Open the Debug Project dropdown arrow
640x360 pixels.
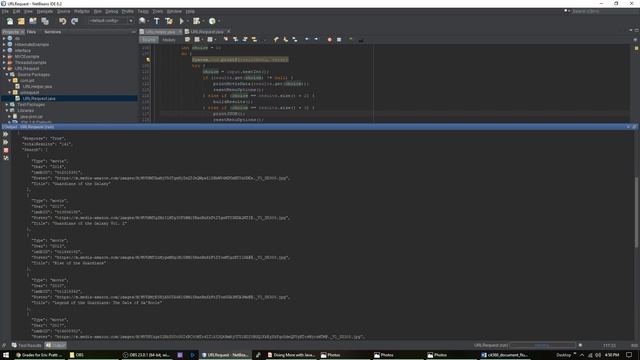pos(203,21)
